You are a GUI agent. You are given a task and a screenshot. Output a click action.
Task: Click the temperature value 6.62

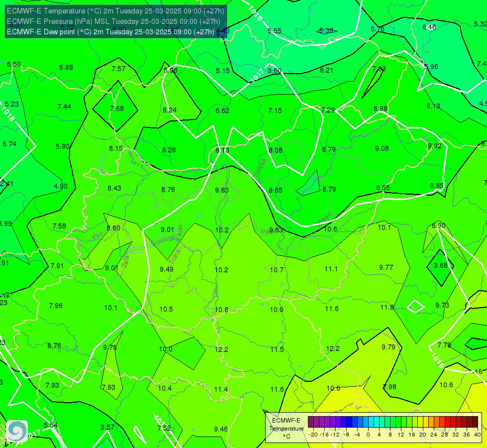222,111
